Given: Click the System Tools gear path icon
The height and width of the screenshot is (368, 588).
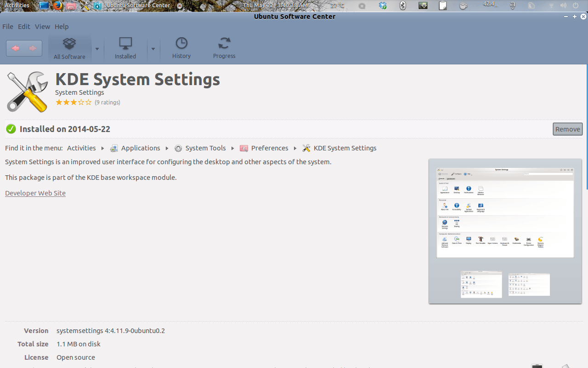Looking at the screenshot, I should (x=178, y=148).
